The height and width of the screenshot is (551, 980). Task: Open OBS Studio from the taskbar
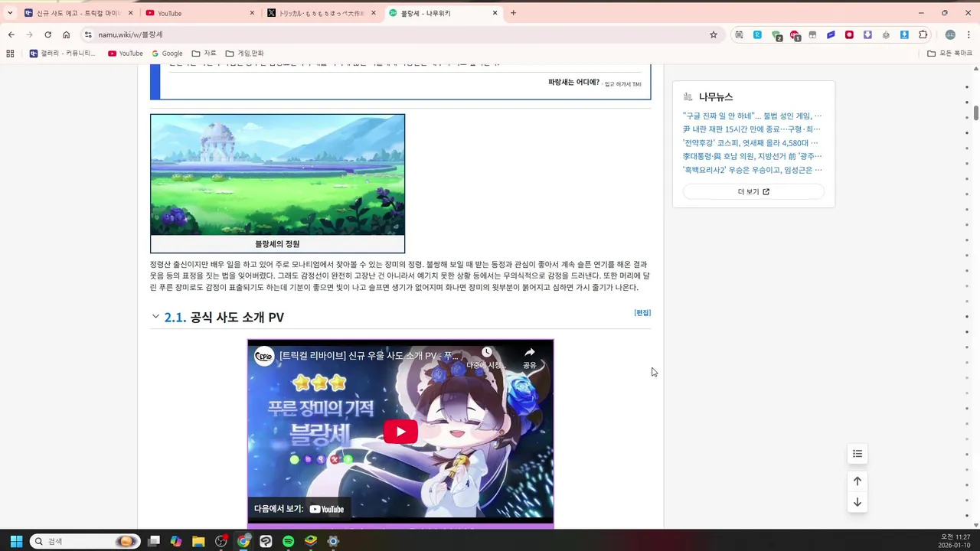pyautogui.click(x=221, y=541)
